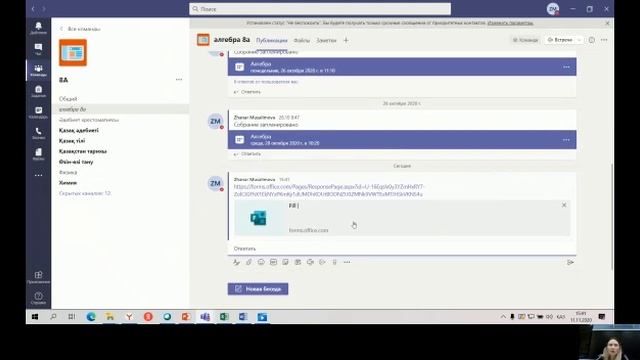
Task: Open Assignments in the left rail
Action: coord(38,91)
